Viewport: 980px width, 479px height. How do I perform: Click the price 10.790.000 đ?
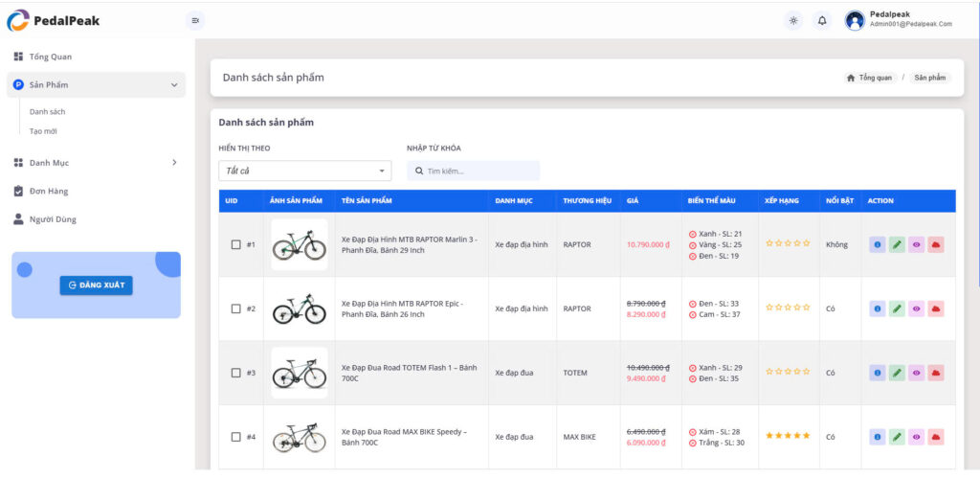tap(648, 244)
